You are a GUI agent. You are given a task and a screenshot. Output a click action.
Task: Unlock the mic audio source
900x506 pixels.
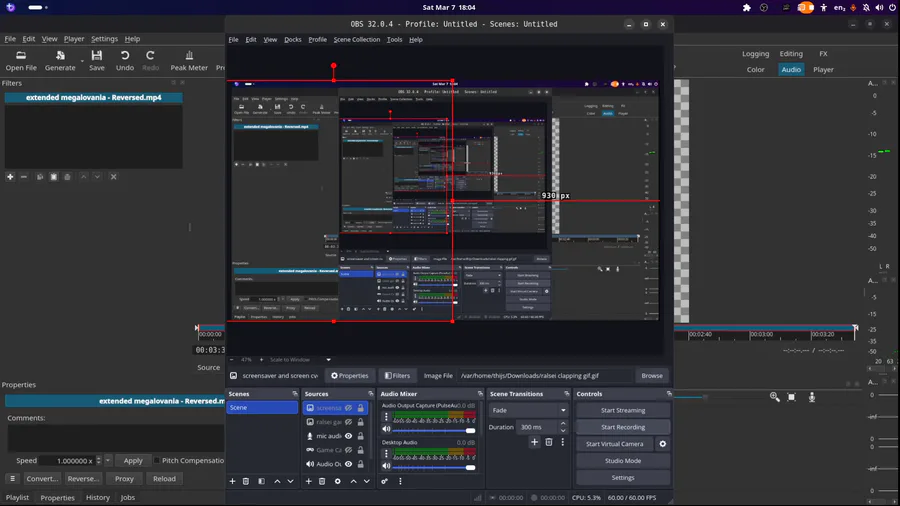pos(360,436)
